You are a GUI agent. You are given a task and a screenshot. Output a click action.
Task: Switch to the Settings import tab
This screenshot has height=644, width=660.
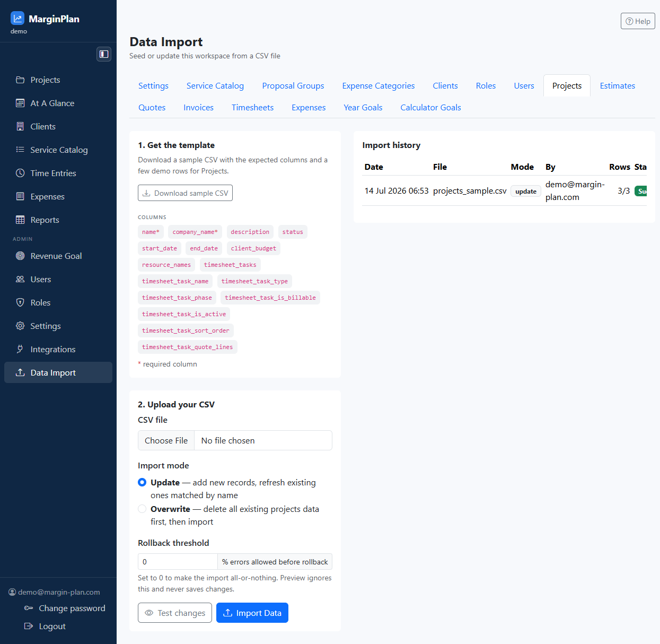tap(153, 85)
